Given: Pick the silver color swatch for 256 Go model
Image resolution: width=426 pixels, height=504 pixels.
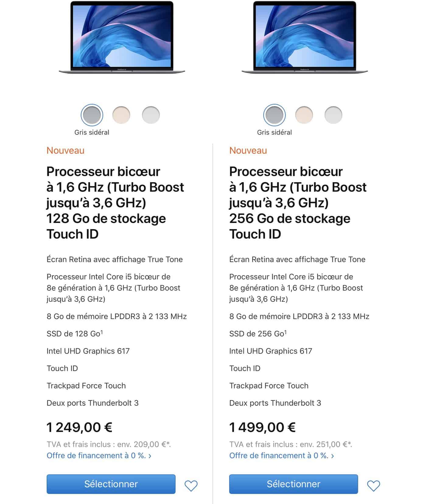Looking at the screenshot, I should click(x=333, y=115).
